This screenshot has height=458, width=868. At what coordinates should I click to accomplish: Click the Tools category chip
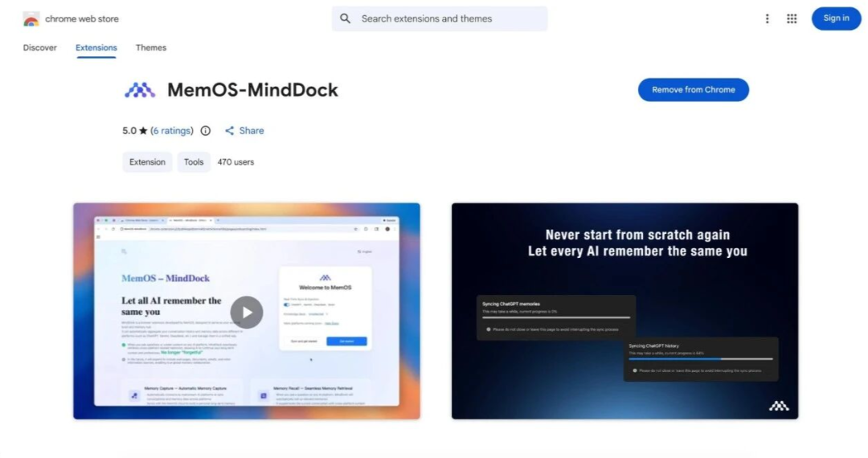point(194,162)
